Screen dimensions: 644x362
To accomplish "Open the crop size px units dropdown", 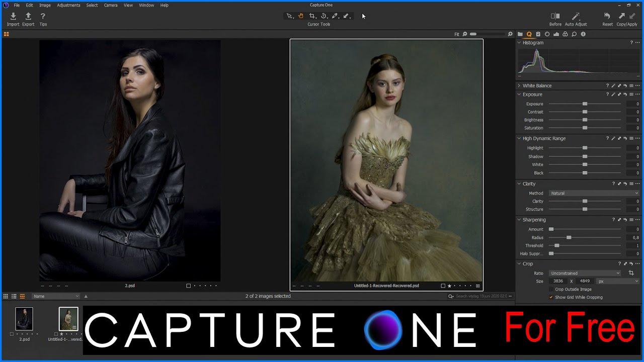I will pos(618,281).
